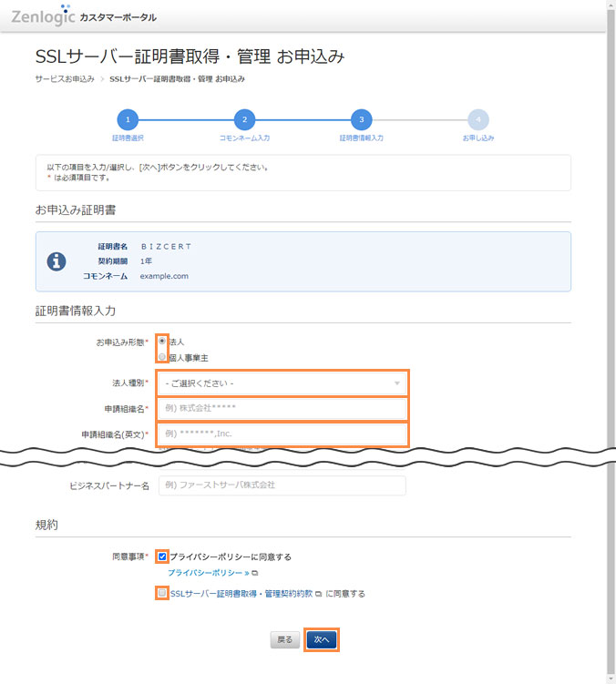
Task: Click the blue info icon in certificate box
Action: [56, 261]
